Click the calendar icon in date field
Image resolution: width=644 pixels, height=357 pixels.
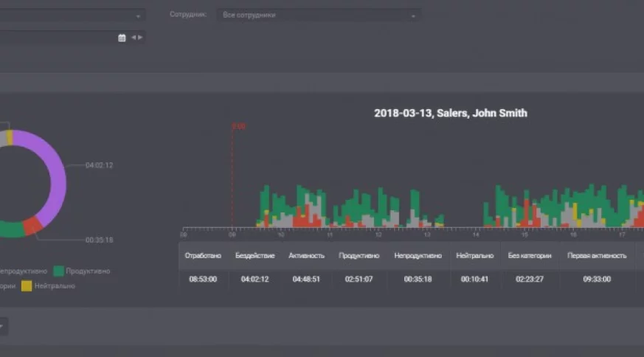click(x=122, y=38)
